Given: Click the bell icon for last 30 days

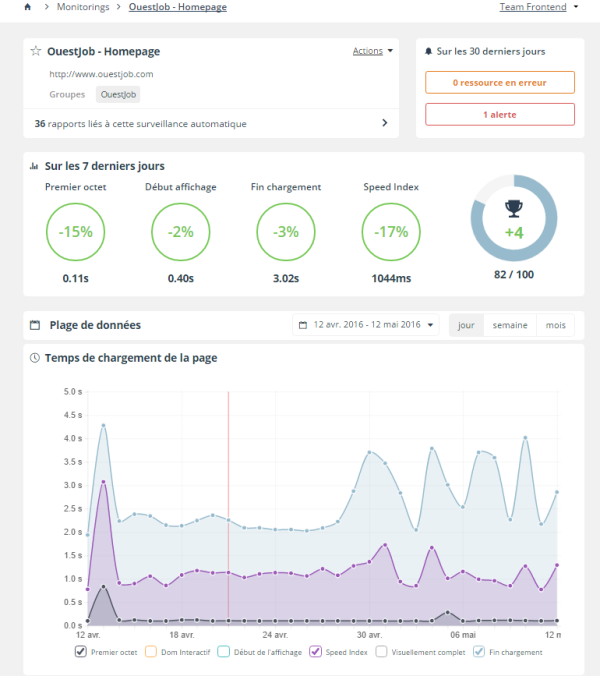Looking at the screenshot, I should click(429, 51).
